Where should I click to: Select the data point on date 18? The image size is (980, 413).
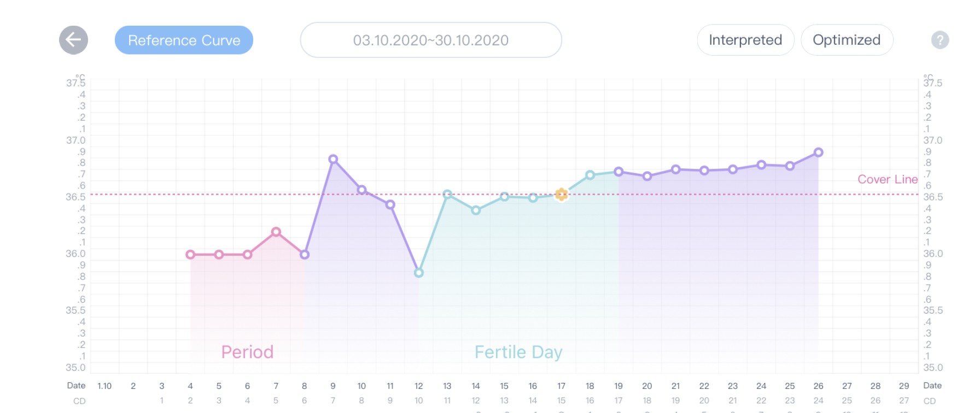[590, 175]
